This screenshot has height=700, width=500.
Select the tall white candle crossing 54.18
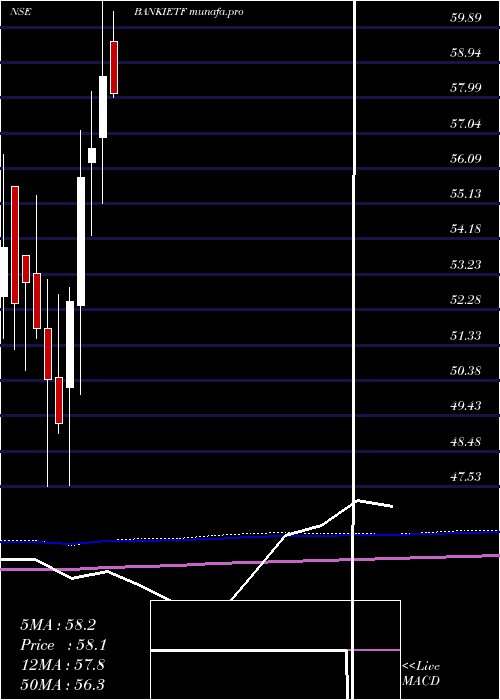(x=81, y=242)
